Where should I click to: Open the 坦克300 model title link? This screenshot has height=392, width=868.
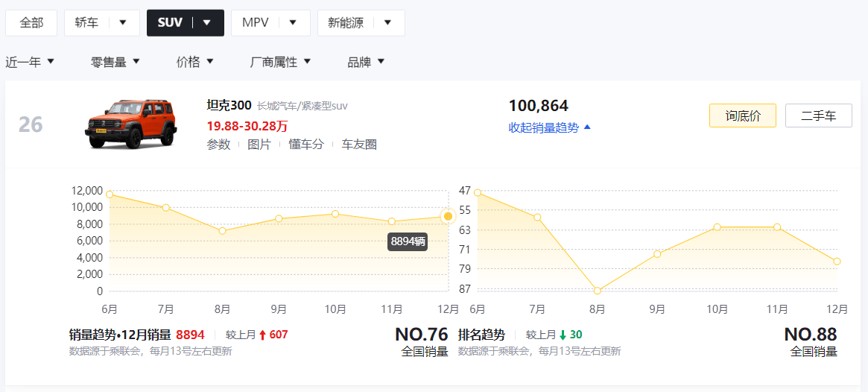coord(229,105)
